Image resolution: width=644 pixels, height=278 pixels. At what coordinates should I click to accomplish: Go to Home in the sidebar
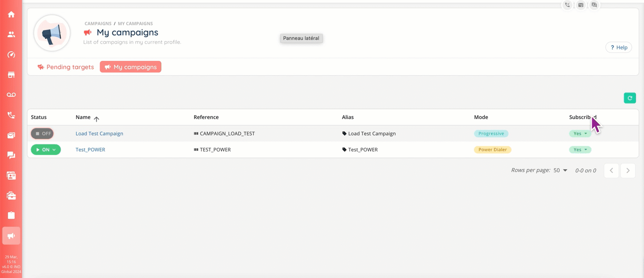click(x=11, y=14)
